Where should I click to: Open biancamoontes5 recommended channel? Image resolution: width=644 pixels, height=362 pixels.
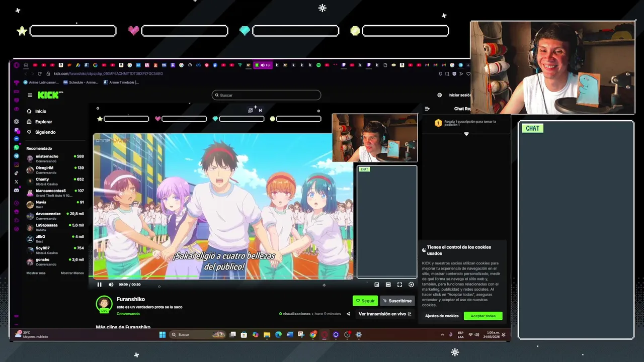click(55, 193)
